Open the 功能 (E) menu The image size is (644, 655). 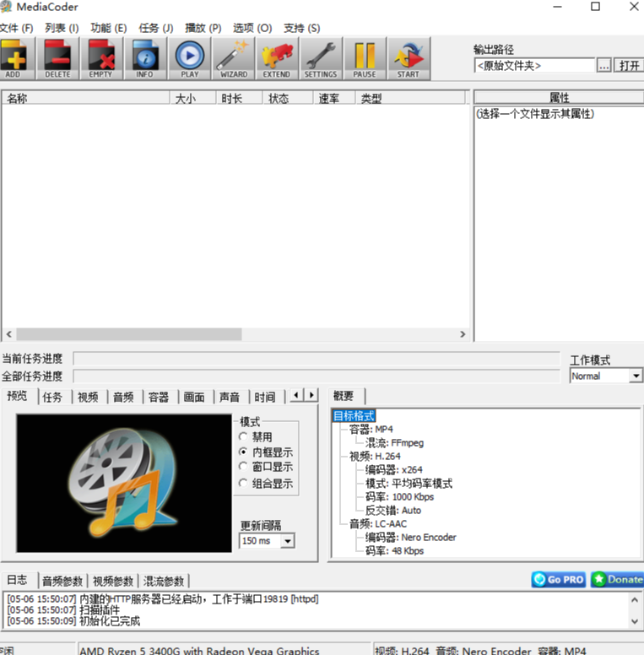coord(109,28)
